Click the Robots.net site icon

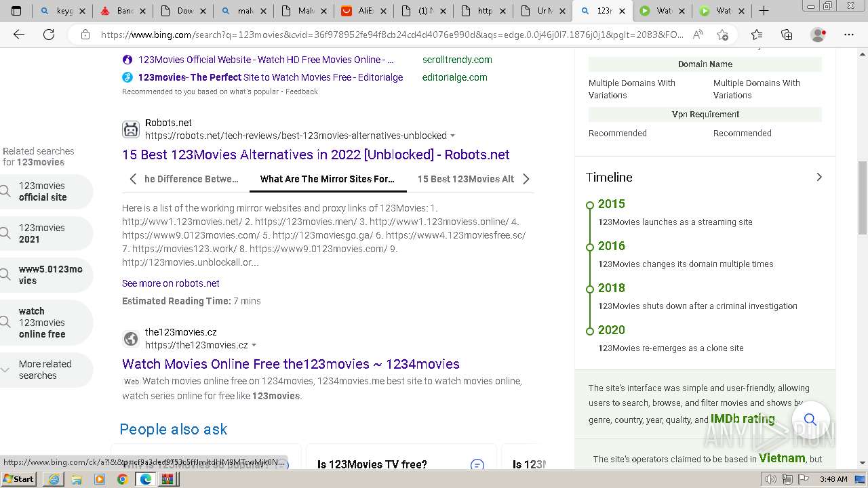(131, 129)
